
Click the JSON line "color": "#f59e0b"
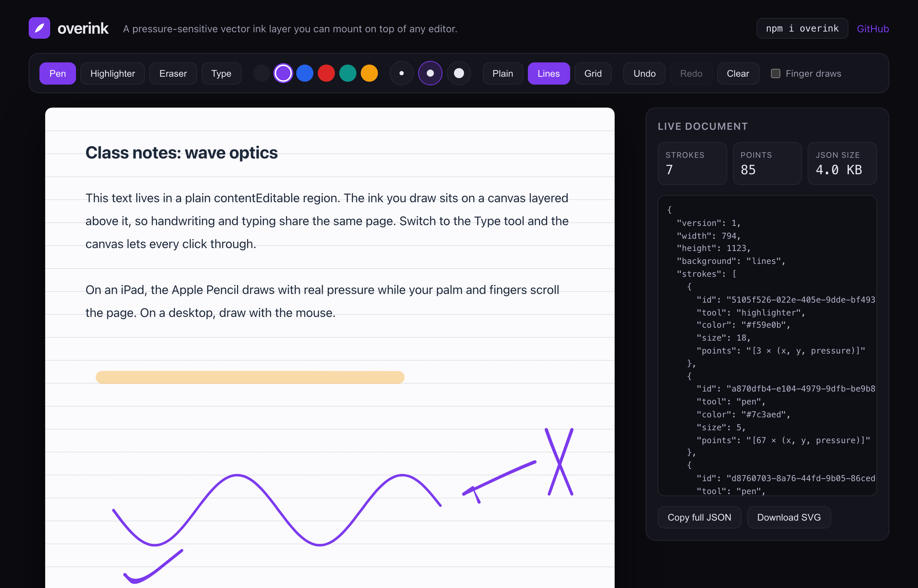click(x=743, y=325)
